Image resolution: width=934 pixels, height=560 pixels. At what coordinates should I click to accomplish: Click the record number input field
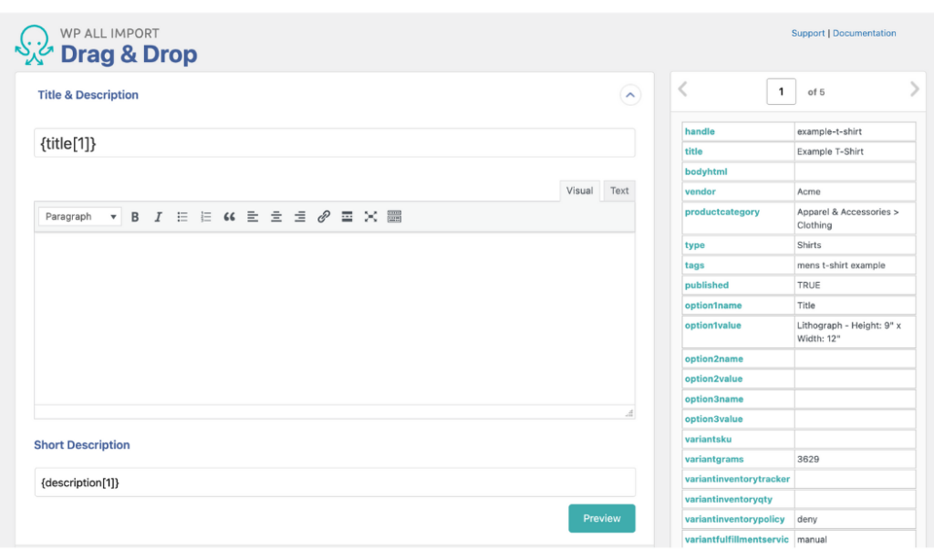(781, 91)
